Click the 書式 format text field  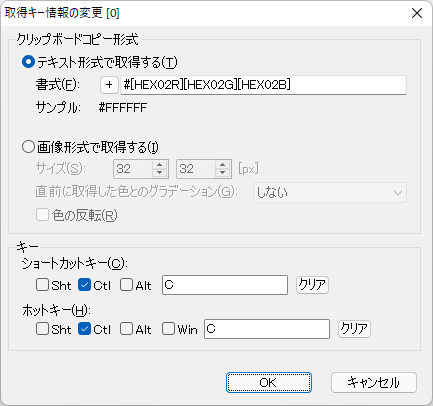[263, 85]
